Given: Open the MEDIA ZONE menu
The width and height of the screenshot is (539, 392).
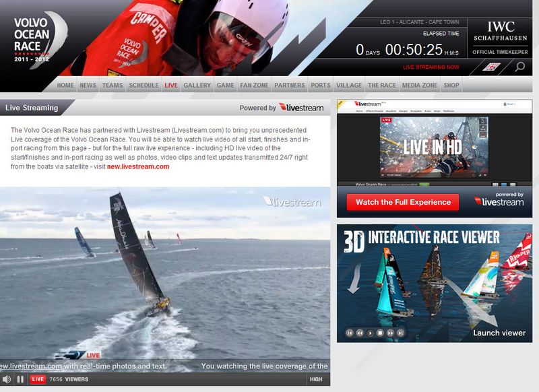Looking at the screenshot, I should tap(420, 85).
